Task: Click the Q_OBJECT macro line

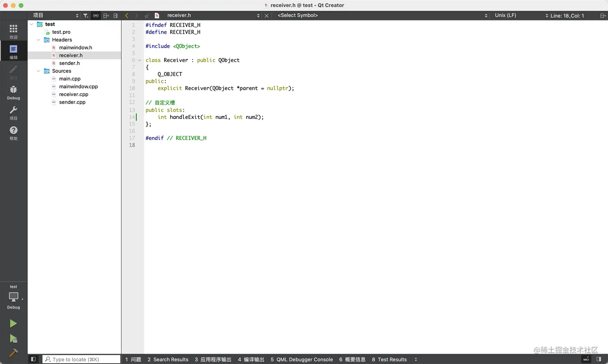Action: pyautogui.click(x=170, y=74)
